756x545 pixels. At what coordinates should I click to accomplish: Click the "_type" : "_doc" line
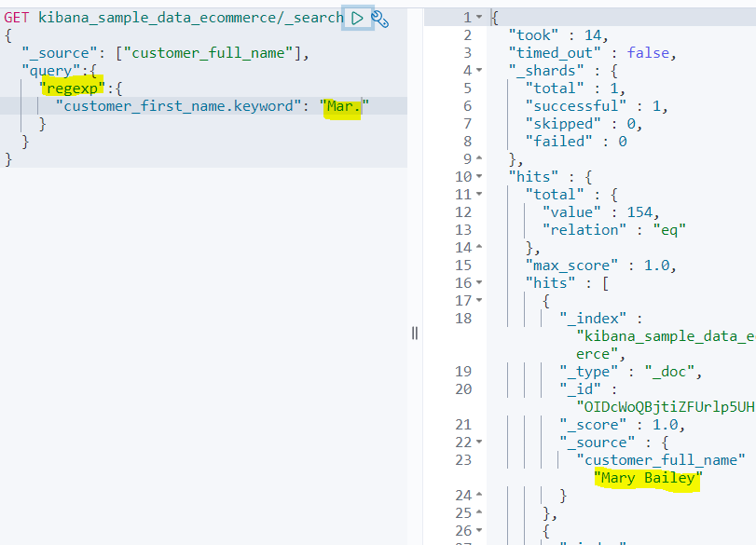point(631,372)
